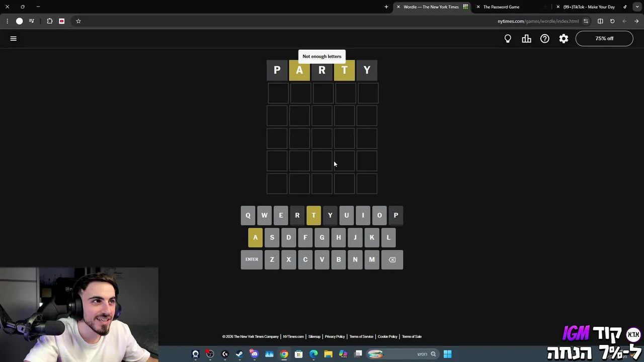Image resolution: width=644 pixels, height=362 pixels.
Task: Open the media controls playlist icon
Action: [32, 21]
